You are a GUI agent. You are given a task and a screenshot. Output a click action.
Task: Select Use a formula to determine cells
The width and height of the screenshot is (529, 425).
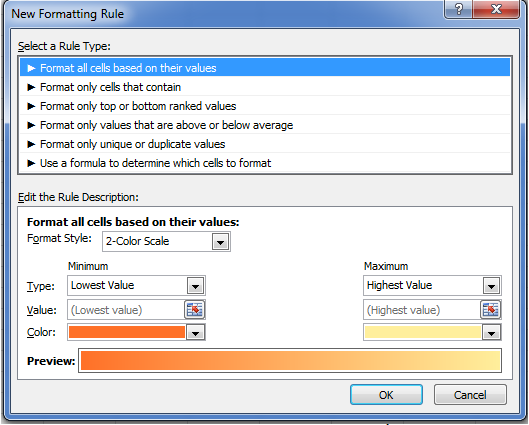click(265, 163)
